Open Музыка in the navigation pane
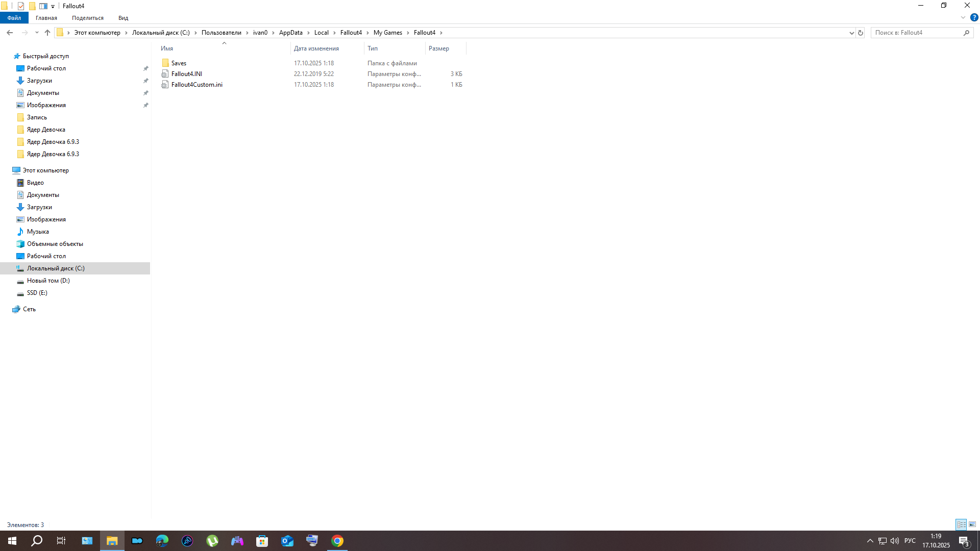Screen dimensions: 980x551 (38, 232)
